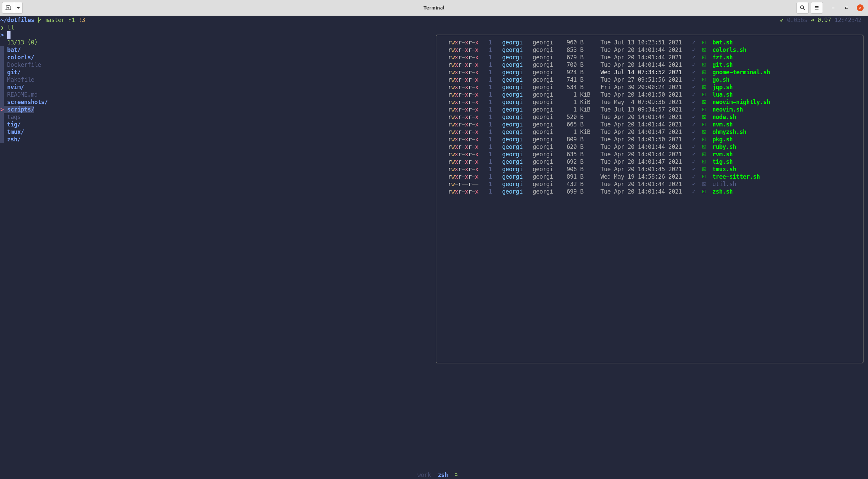Click the git checkmark next to go.sh
868x479 pixels.
[694, 80]
